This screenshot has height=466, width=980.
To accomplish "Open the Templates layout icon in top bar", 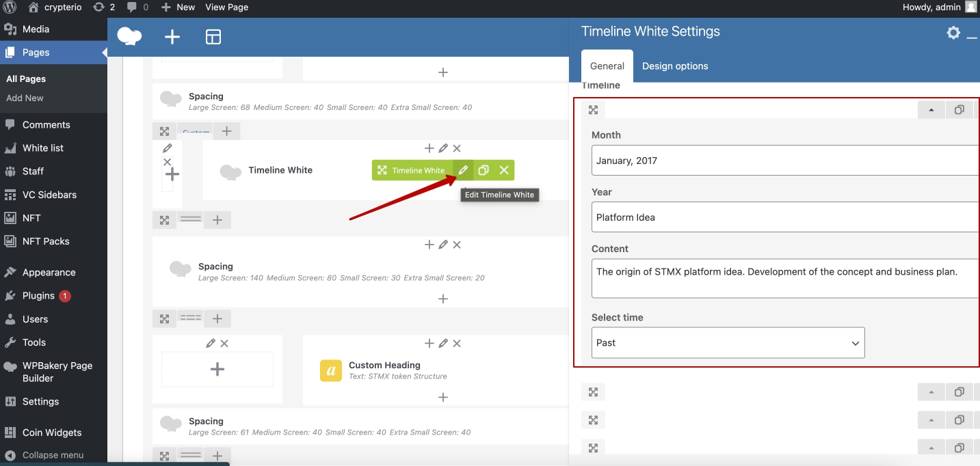I will pos(213,37).
